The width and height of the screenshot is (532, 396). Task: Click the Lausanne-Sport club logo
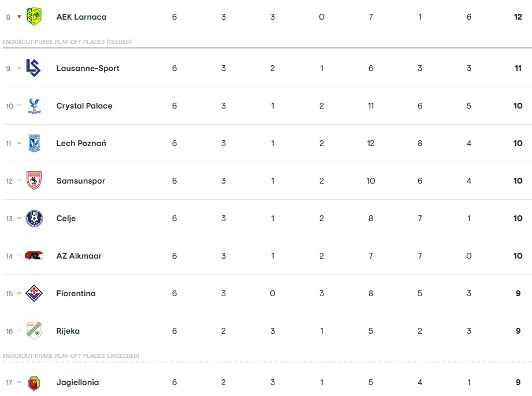point(34,68)
